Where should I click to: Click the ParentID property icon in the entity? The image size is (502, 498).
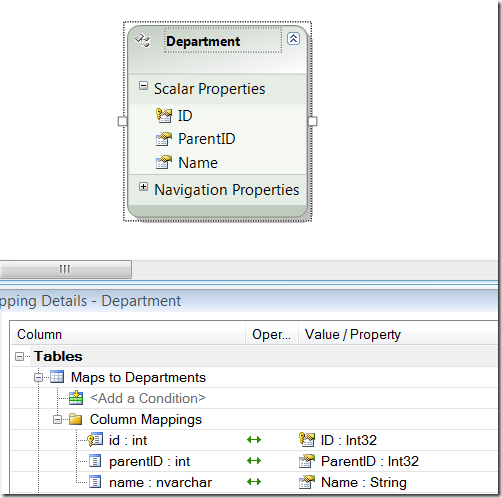pos(164,139)
